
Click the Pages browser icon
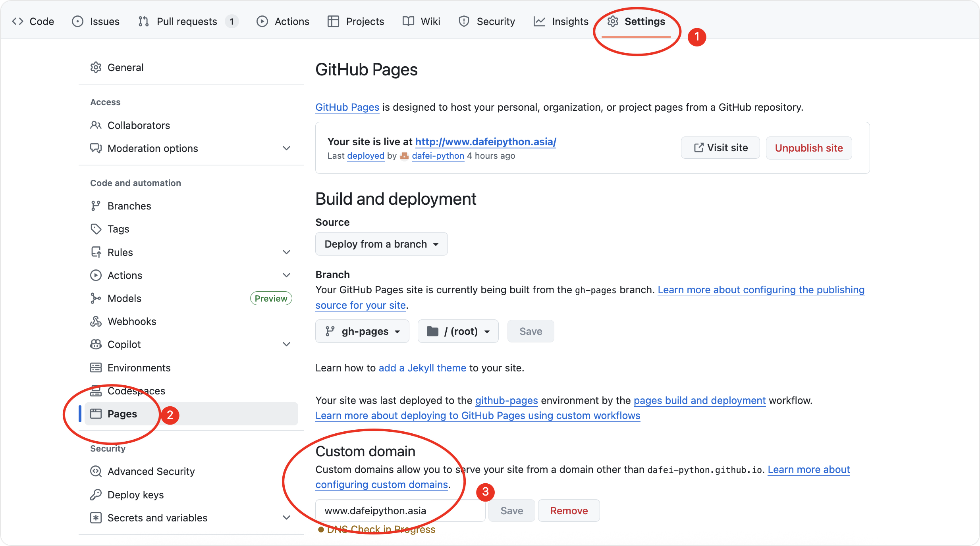coord(96,414)
